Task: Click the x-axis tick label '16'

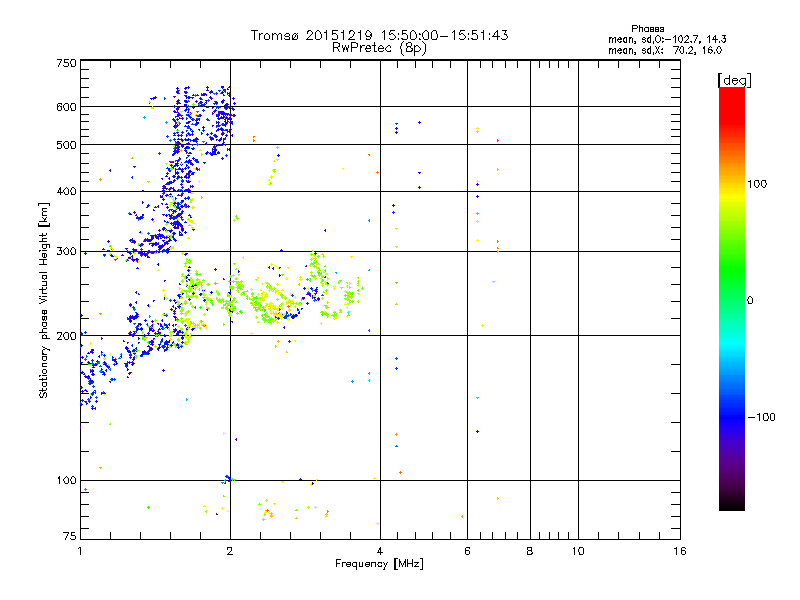Action: [680, 551]
